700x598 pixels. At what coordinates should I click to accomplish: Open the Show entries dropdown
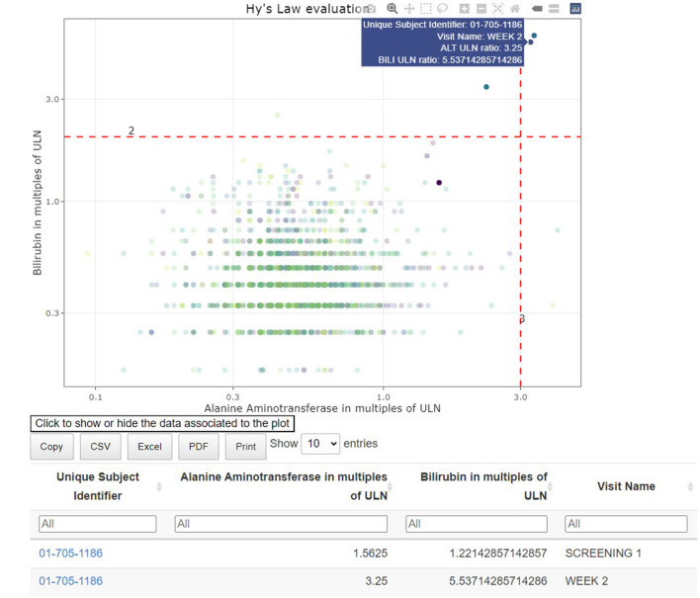coord(320,444)
